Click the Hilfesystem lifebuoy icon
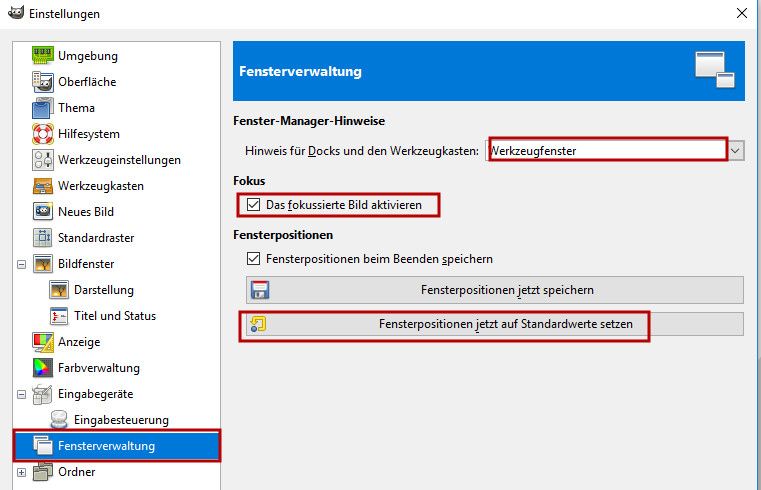Image resolution: width=761 pixels, height=490 pixels. pyautogui.click(x=42, y=133)
